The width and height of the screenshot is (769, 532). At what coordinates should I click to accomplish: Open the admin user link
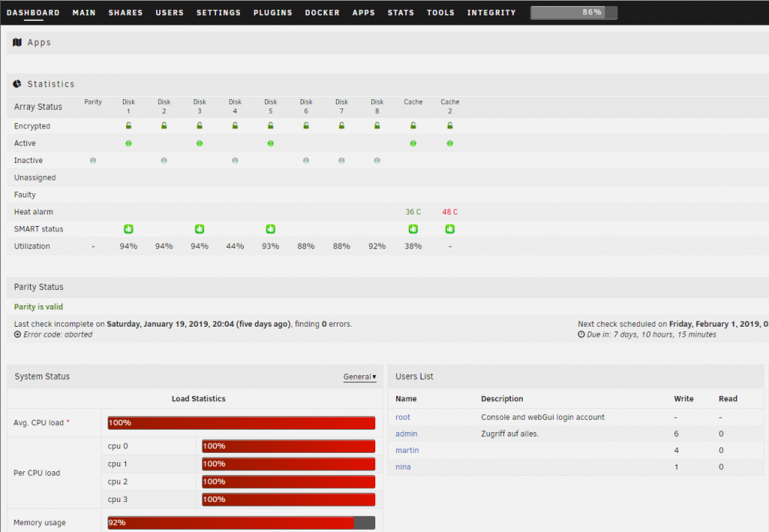[407, 434]
